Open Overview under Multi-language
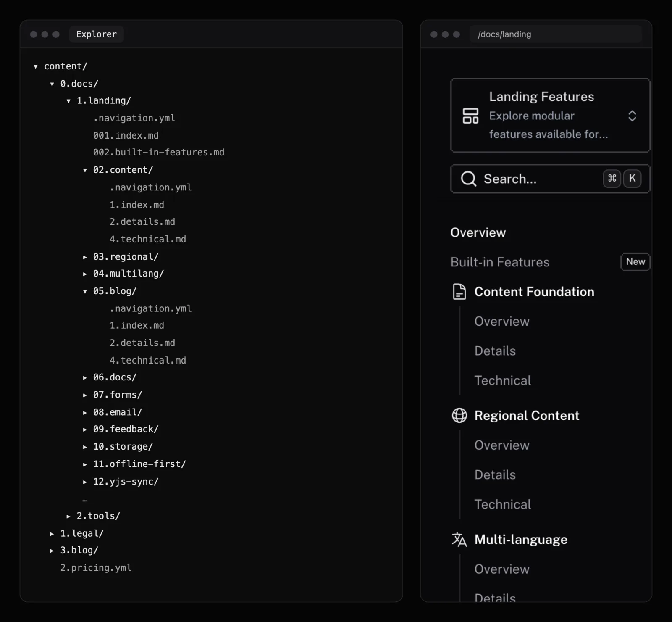The width and height of the screenshot is (672, 622). click(x=502, y=569)
